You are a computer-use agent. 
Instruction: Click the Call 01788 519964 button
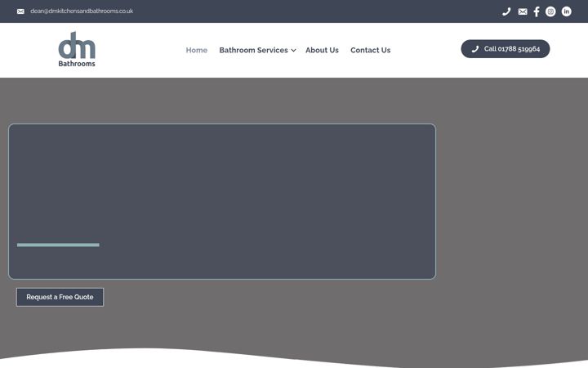click(506, 49)
